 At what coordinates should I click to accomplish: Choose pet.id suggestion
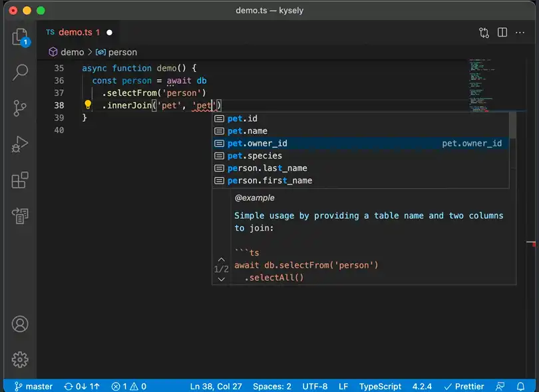tap(361, 118)
